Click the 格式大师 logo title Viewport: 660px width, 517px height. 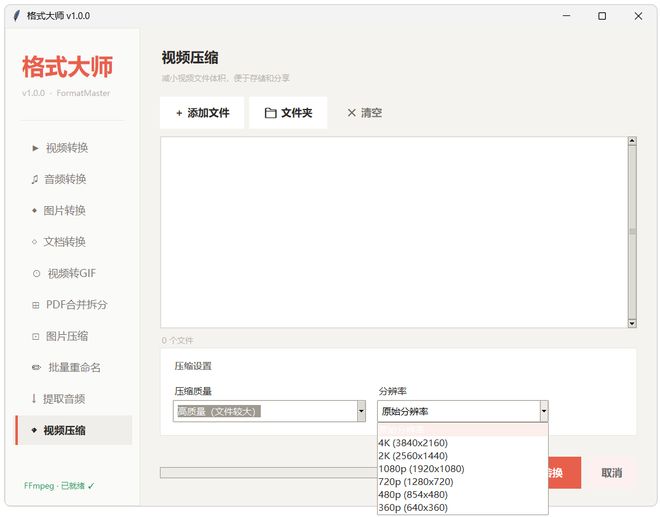click(x=67, y=67)
